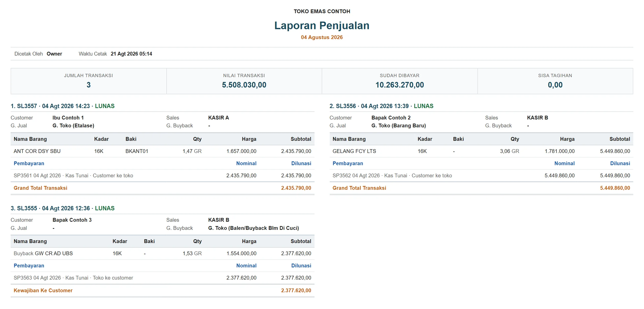This screenshot has width=644, height=309.
Task: Click transaction heading SL3555
Action: point(62,208)
